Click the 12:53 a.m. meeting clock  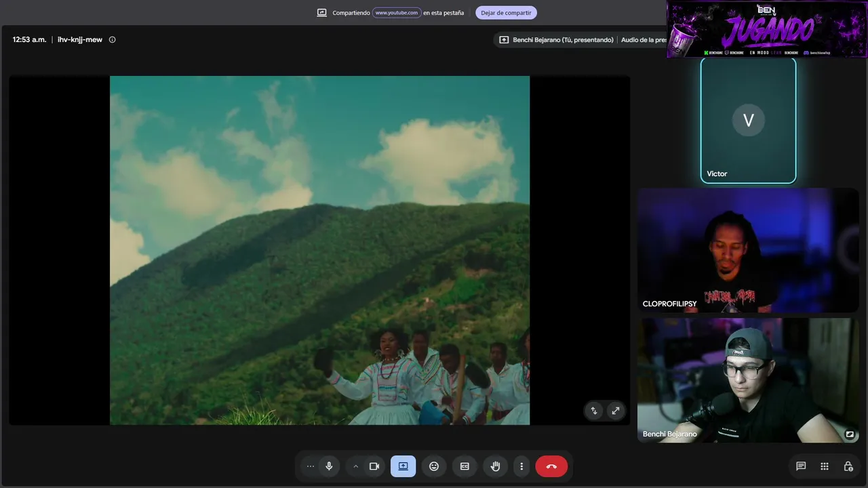coord(29,39)
